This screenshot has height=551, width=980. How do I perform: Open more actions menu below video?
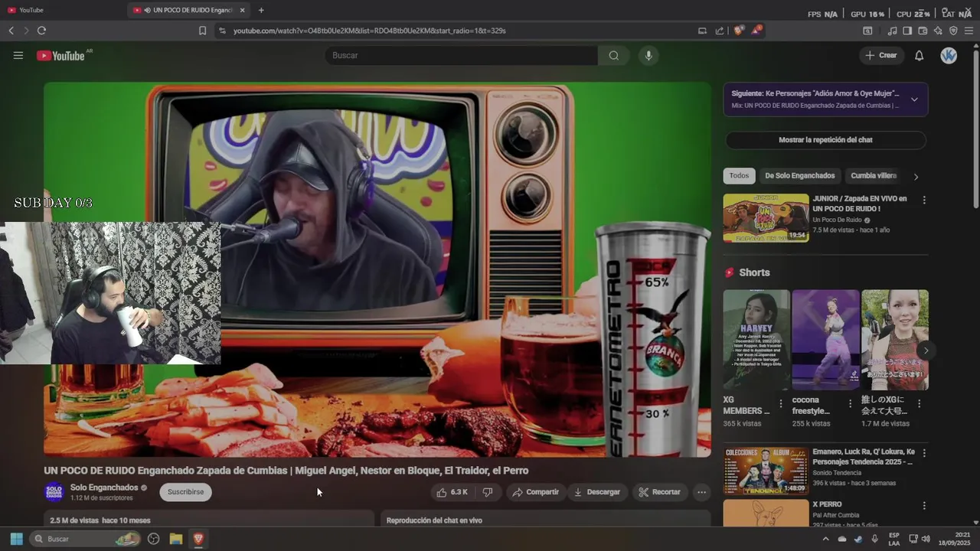click(701, 492)
